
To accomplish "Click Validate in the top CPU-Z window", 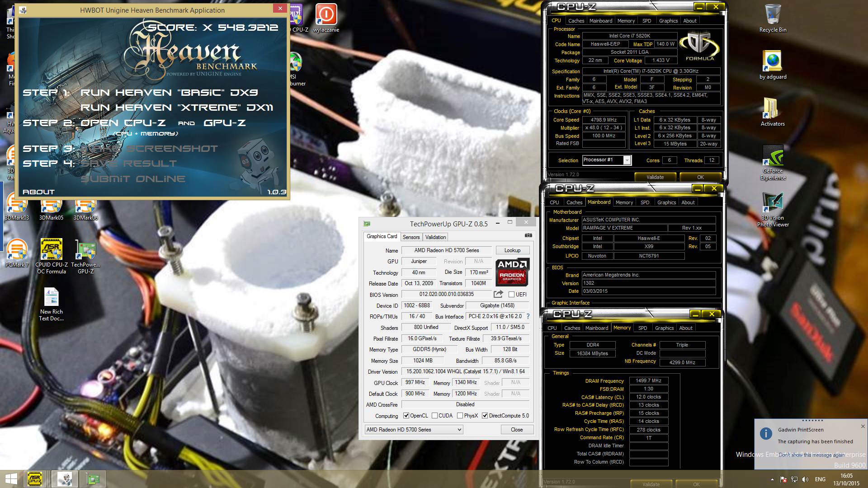I will (655, 177).
